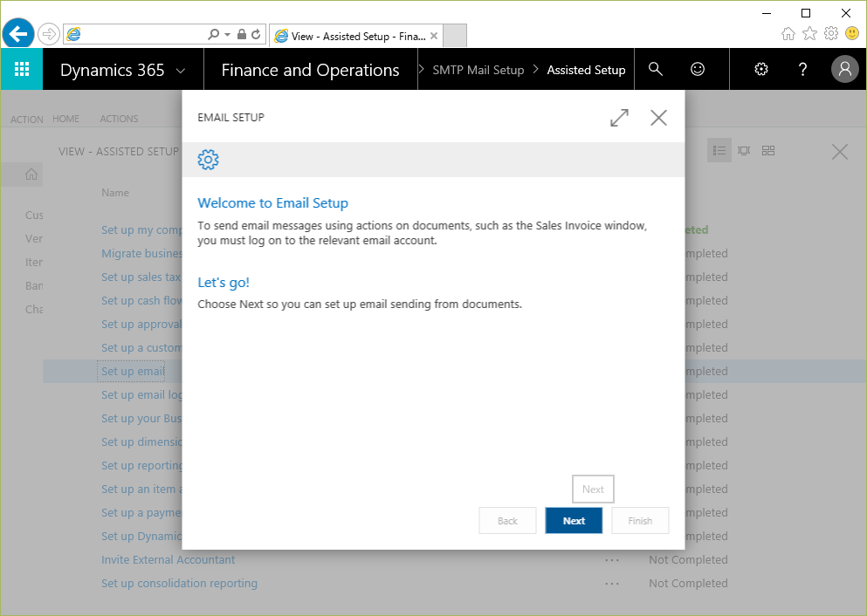Open the ACTION ribbon tab

[x=26, y=120]
